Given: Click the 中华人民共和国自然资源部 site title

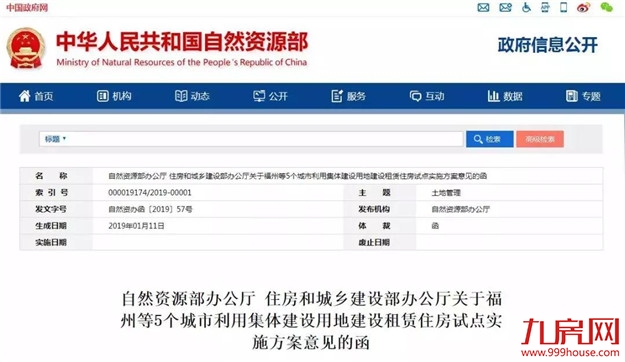Looking at the screenshot, I should (182, 42).
